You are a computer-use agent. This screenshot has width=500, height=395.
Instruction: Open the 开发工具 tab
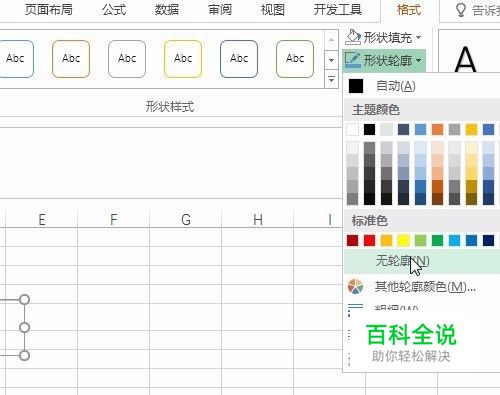pos(337,10)
